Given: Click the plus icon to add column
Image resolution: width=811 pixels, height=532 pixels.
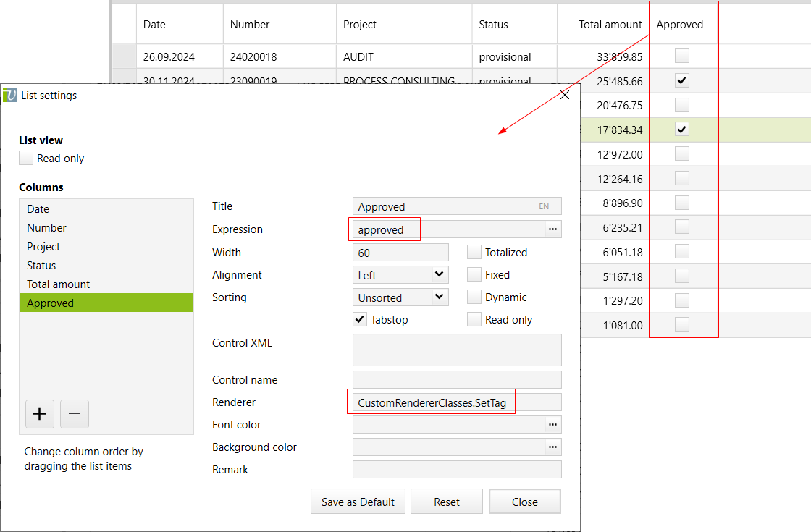Looking at the screenshot, I should pyautogui.click(x=40, y=414).
